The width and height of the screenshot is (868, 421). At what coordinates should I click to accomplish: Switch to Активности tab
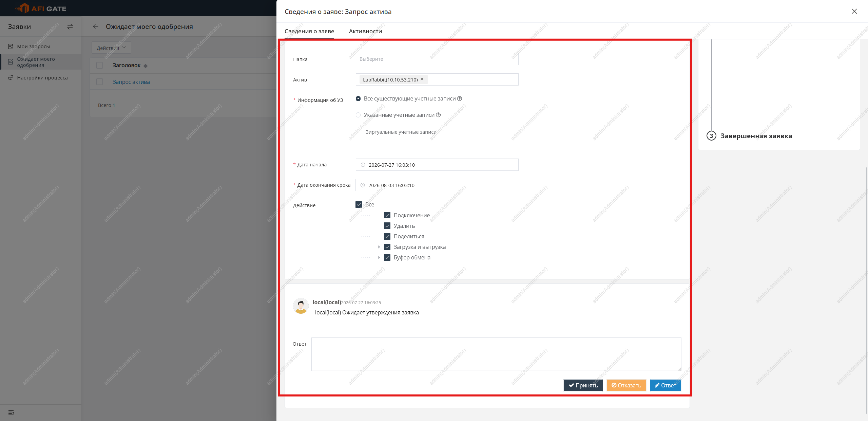click(365, 31)
